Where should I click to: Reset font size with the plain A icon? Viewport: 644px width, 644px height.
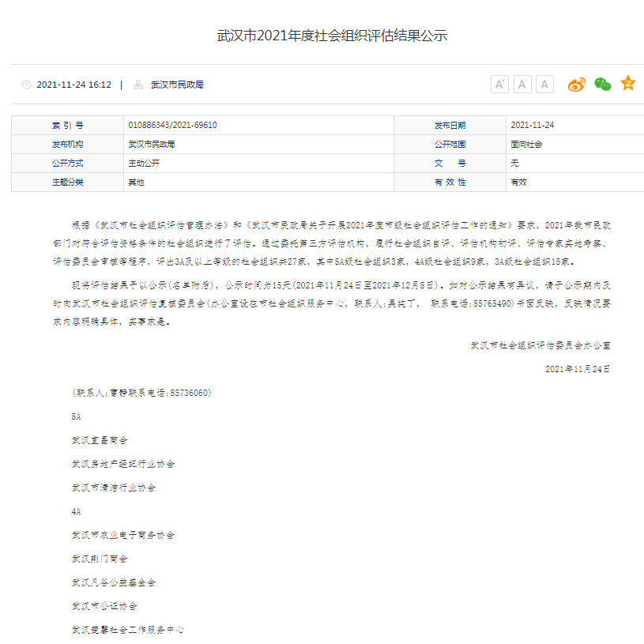click(x=544, y=85)
